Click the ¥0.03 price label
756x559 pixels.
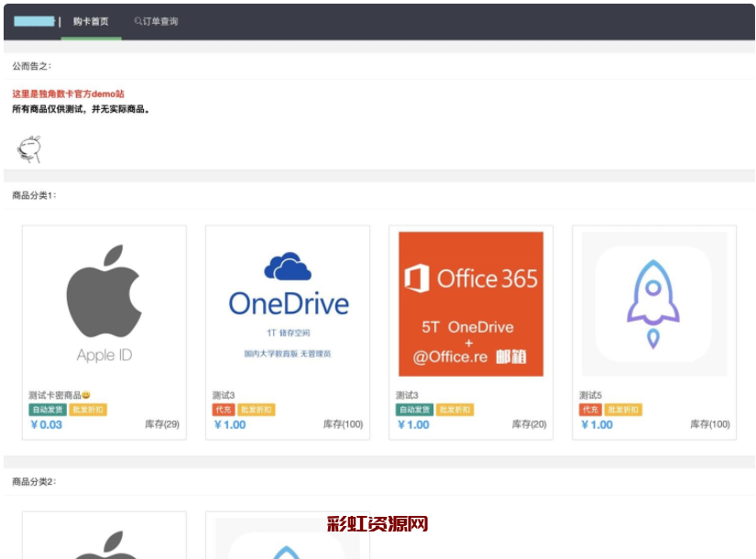(47, 424)
